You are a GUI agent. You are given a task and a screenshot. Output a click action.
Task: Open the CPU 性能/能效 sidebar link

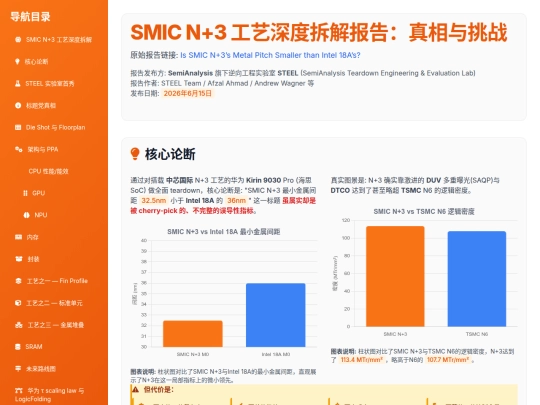point(49,171)
